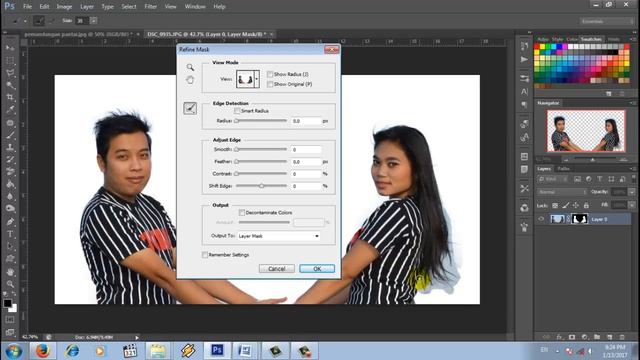Viewport: 640px width, 360px height.
Task: Select the Paint Bucket tool
Action: [10, 184]
